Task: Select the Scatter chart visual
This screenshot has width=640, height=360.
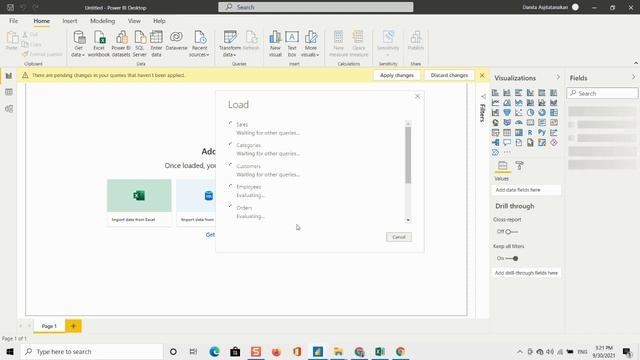Action: (x=518, y=112)
